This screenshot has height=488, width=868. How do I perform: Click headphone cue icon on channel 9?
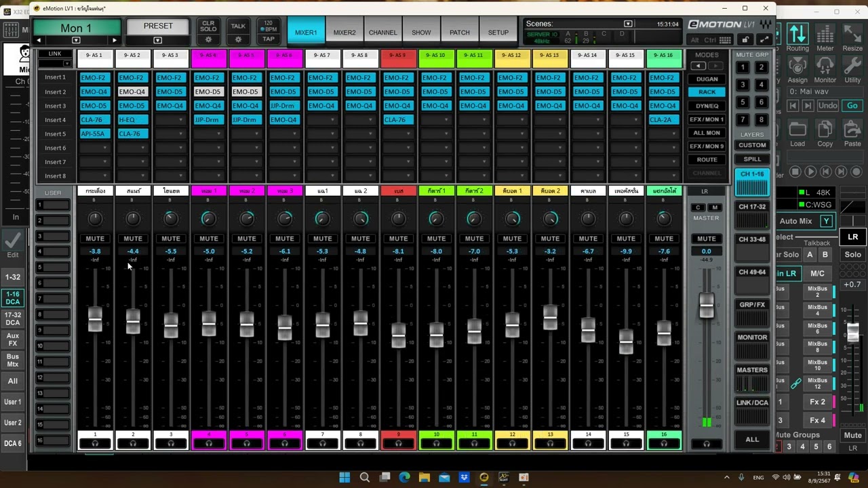tap(398, 444)
